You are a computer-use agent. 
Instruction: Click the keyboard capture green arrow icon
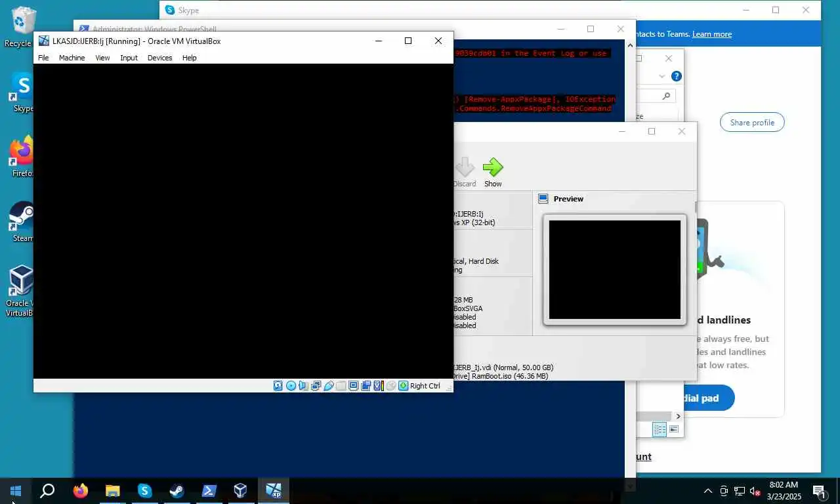click(x=404, y=386)
